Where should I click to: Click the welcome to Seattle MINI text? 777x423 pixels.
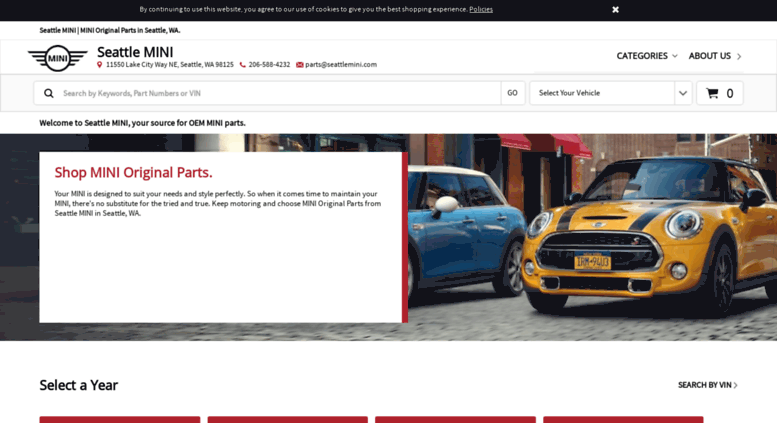click(142, 123)
